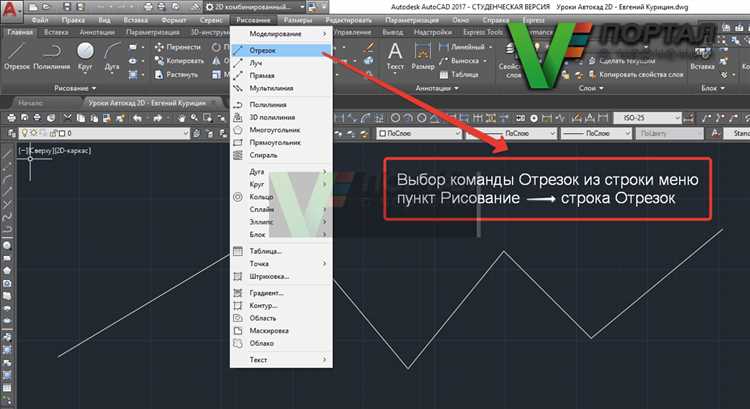Choose Спираль helix in the menu

(x=281, y=155)
